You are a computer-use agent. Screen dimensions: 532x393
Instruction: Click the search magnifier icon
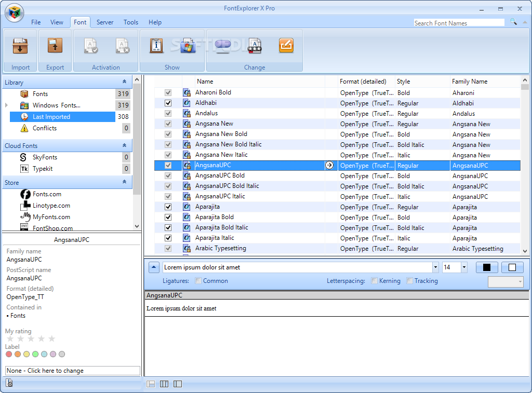tap(513, 22)
